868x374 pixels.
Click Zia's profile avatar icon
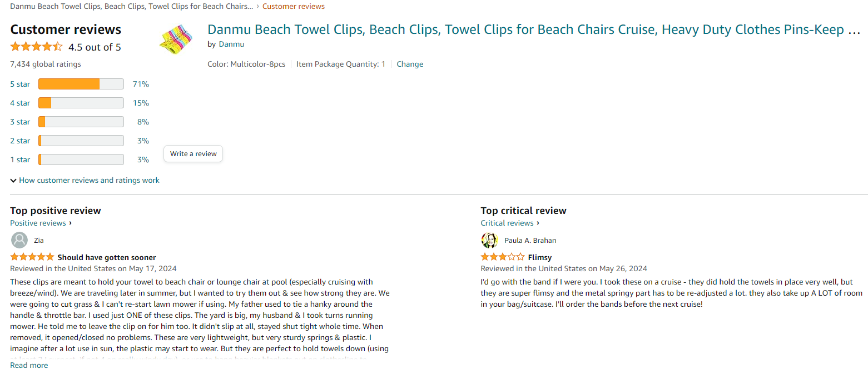click(19, 240)
